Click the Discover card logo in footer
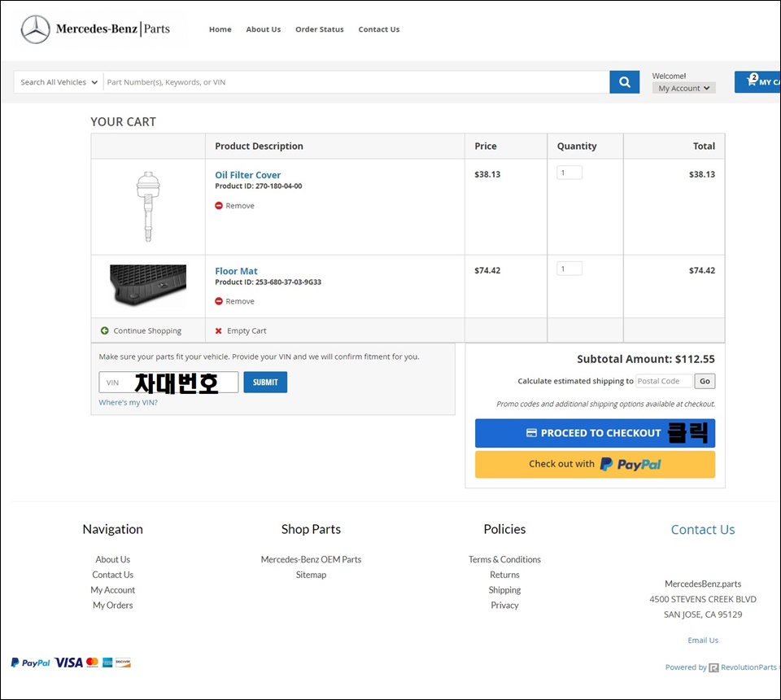 coord(123,663)
